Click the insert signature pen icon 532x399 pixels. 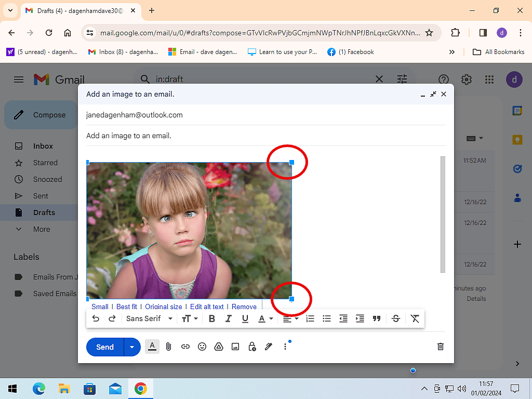click(269, 347)
